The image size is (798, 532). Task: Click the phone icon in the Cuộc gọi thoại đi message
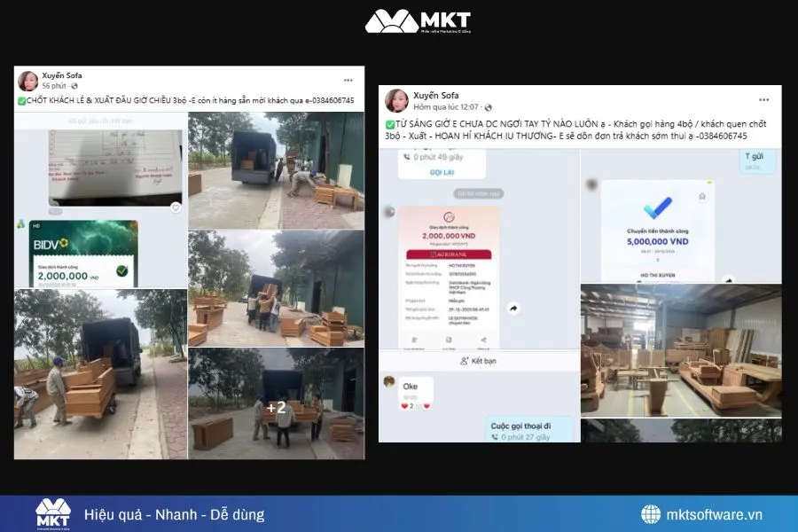tap(495, 436)
